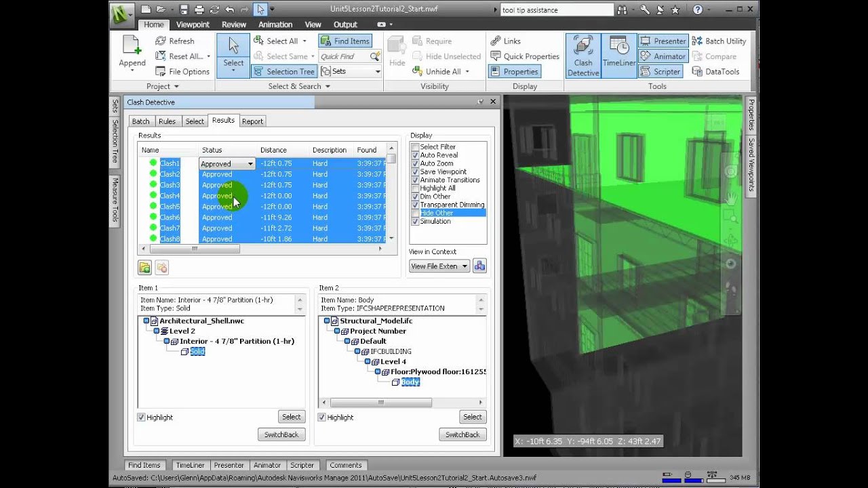Click the Open file icon in quick access toolbar
Viewport: 868px width, 488px height.
pos(161,9)
